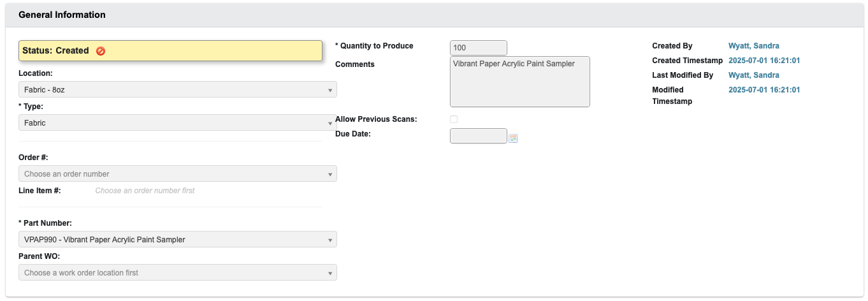
Task: Click the Allow Previous Scans label
Action: pos(375,119)
